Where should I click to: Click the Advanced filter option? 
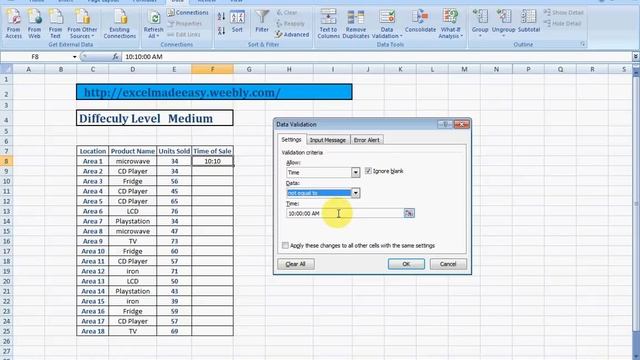(x=292, y=35)
